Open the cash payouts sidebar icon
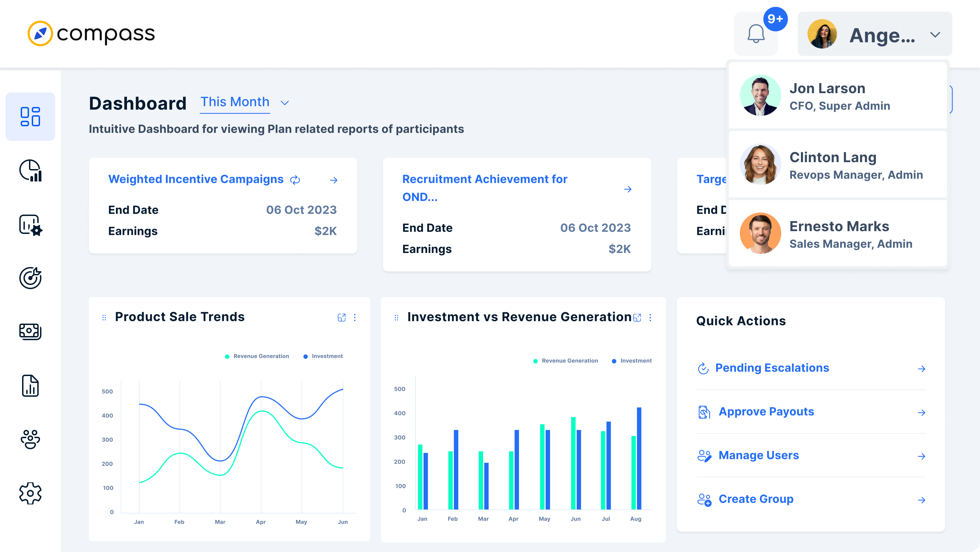Screen dimensions: 980x552 tap(30, 331)
